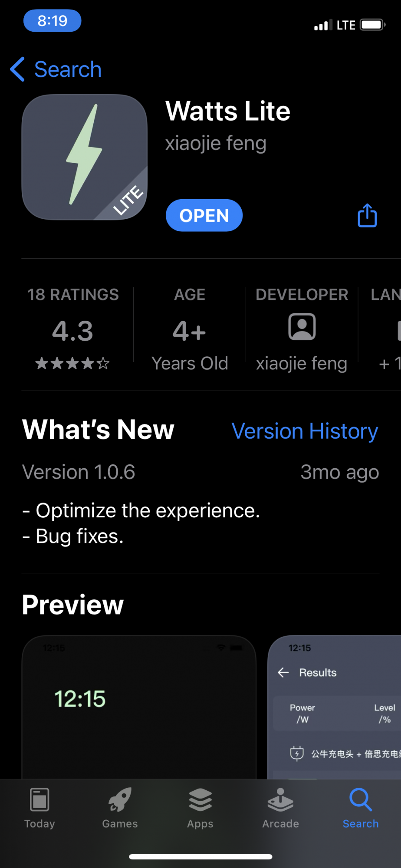Screen dimensions: 401x868
Task: Tap the developer profile icon
Action: (x=302, y=326)
